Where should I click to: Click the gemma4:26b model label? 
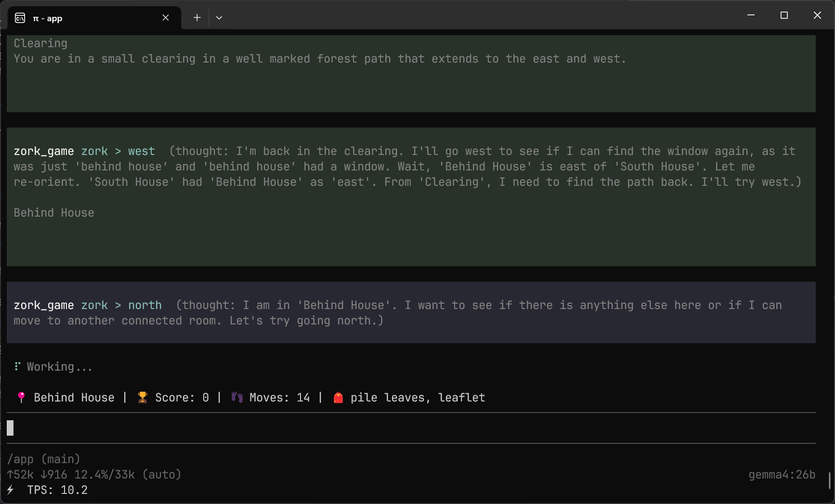782,475
